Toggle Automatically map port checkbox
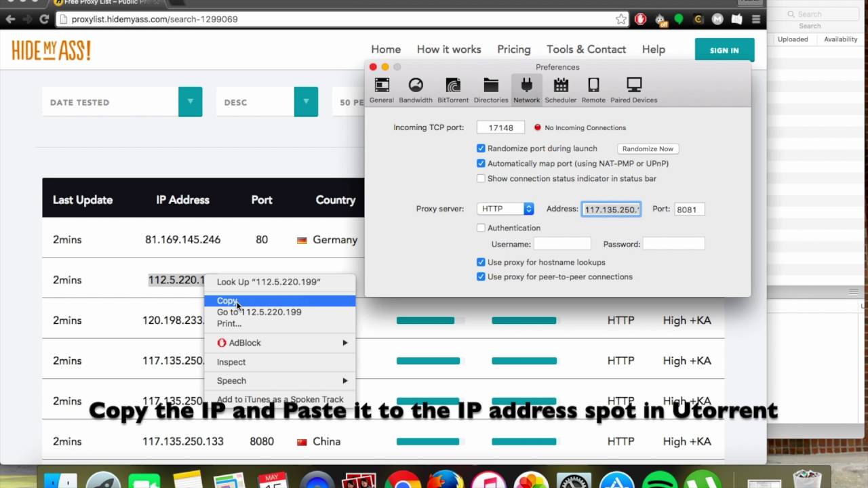The image size is (868, 488). [x=481, y=163]
